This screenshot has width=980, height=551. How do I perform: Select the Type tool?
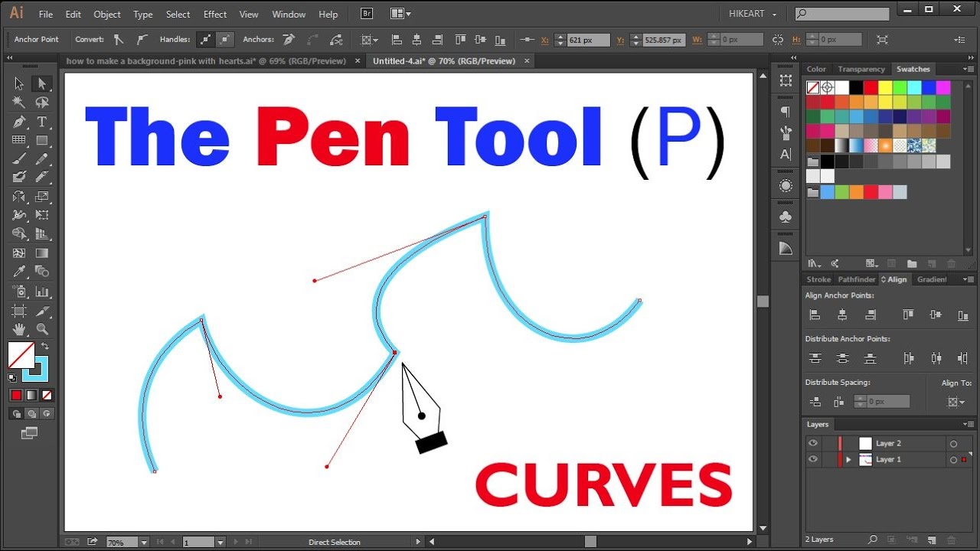tap(42, 122)
